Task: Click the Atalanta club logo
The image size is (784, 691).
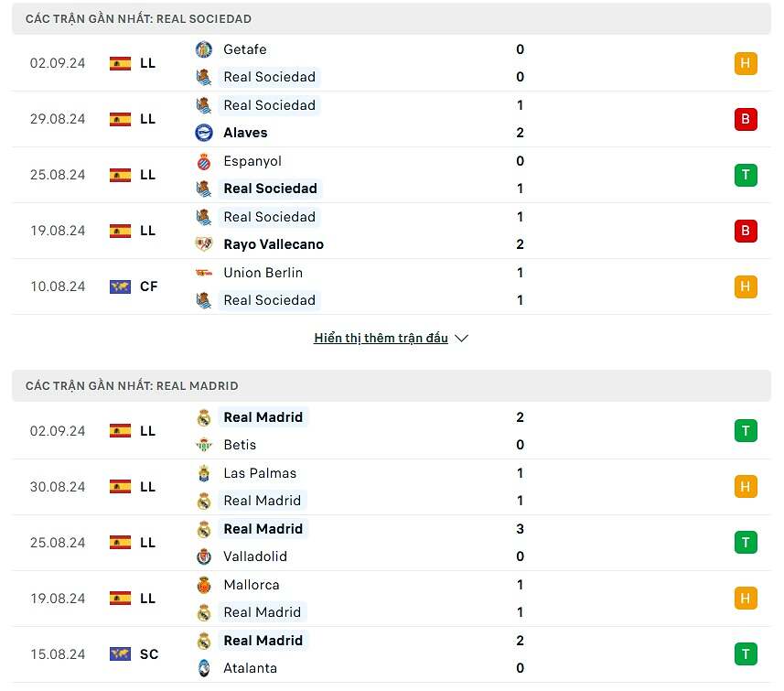Action: 204,668
